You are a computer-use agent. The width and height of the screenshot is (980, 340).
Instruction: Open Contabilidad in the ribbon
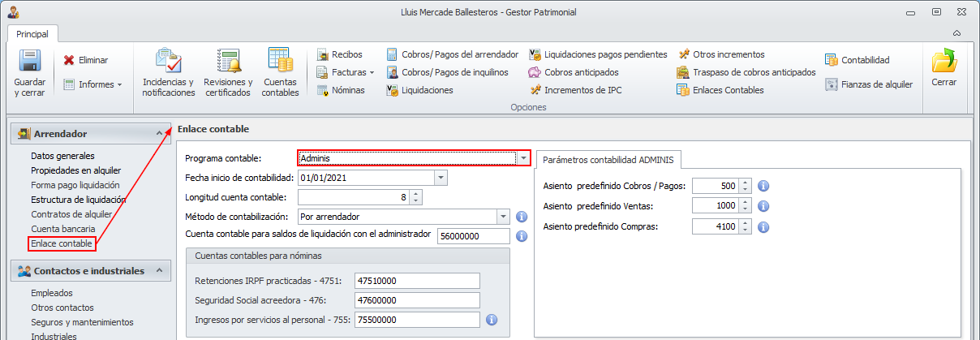857,60
